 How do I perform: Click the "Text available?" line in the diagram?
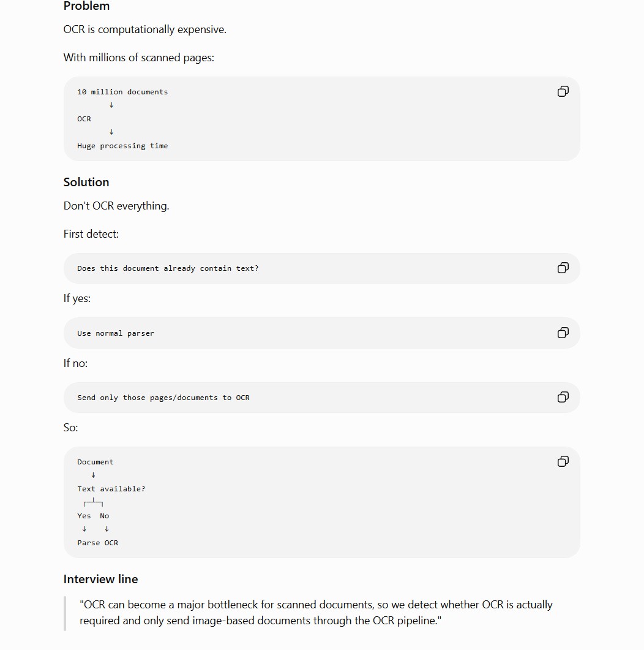111,489
